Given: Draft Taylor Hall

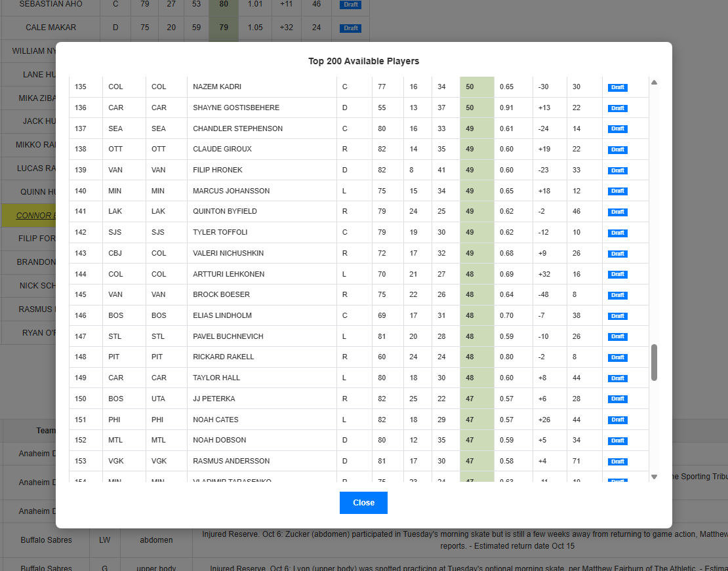Looking at the screenshot, I should point(618,378).
